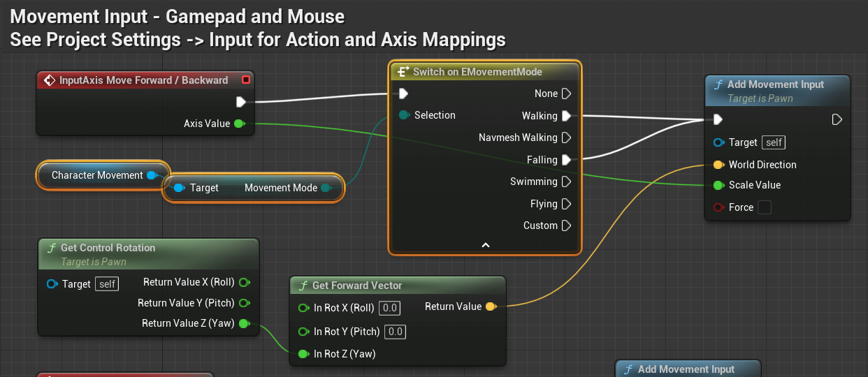868x377 pixels.
Task: Select the Switch on EMovementMode node title
Action: click(x=477, y=72)
